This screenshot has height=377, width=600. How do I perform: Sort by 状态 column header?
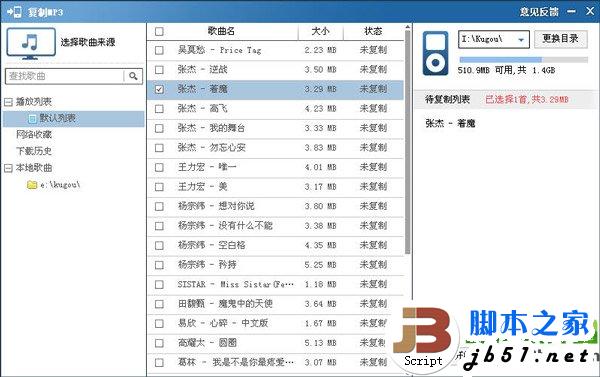click(373, 31)
